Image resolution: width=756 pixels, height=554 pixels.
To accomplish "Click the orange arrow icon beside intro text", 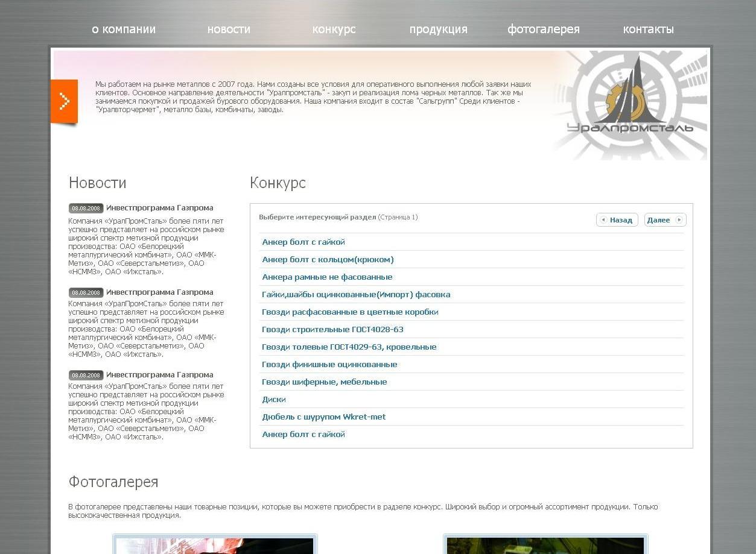I will (x=64, y=101).
